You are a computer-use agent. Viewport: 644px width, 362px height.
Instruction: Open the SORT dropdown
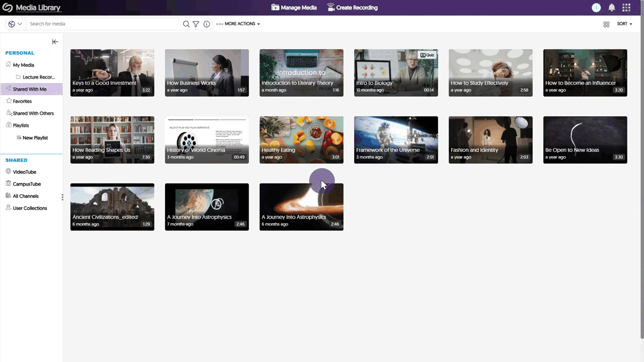tap(624, 24)
